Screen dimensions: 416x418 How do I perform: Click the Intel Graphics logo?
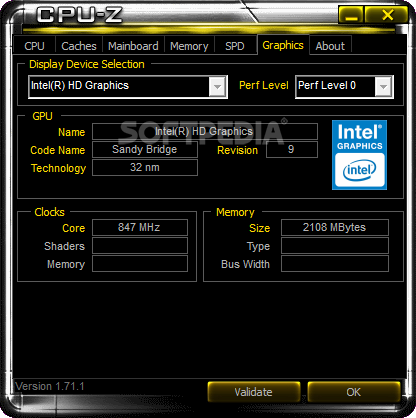coord(359,155)
